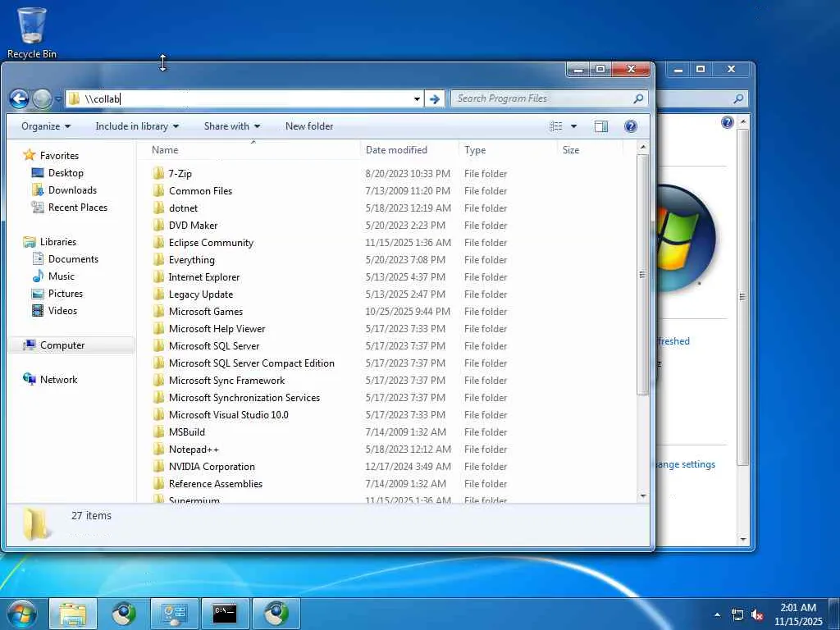
Task: Open Windows Explorer taskbar button
Action: click(x=73, y=614)
